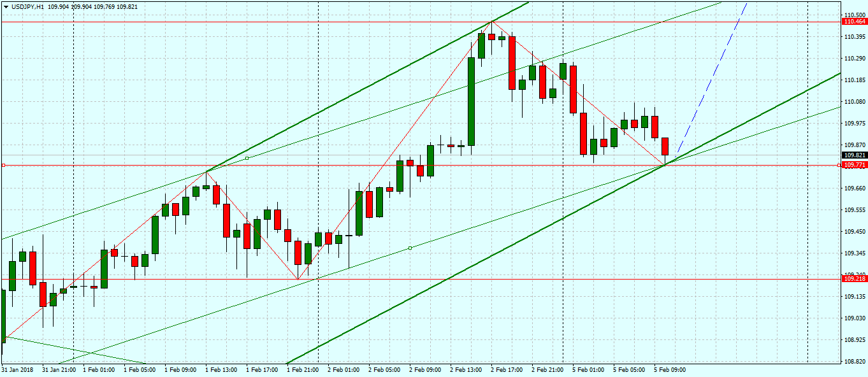Click the 5 Feb 09:00 time axis label
The image size is (868, 377).
[669, 369]
